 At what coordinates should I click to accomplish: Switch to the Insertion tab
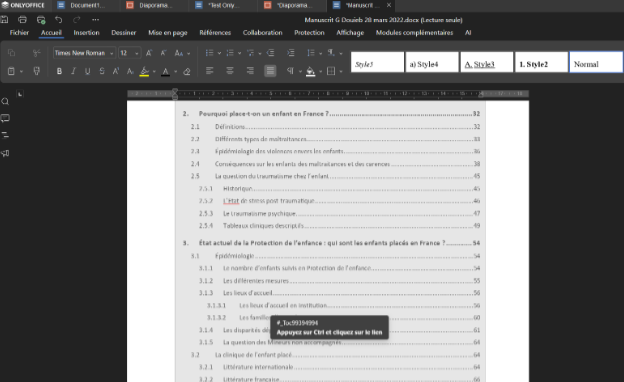click(86, 33)
